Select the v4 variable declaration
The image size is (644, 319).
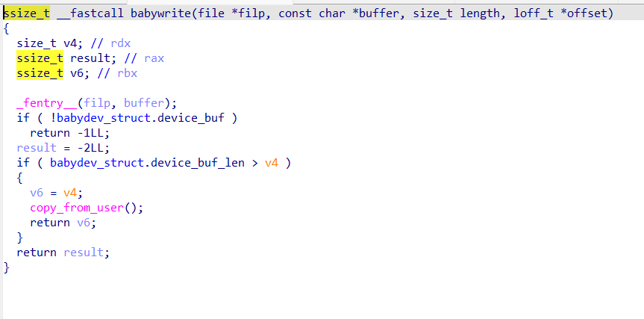[x=50, y=43]
